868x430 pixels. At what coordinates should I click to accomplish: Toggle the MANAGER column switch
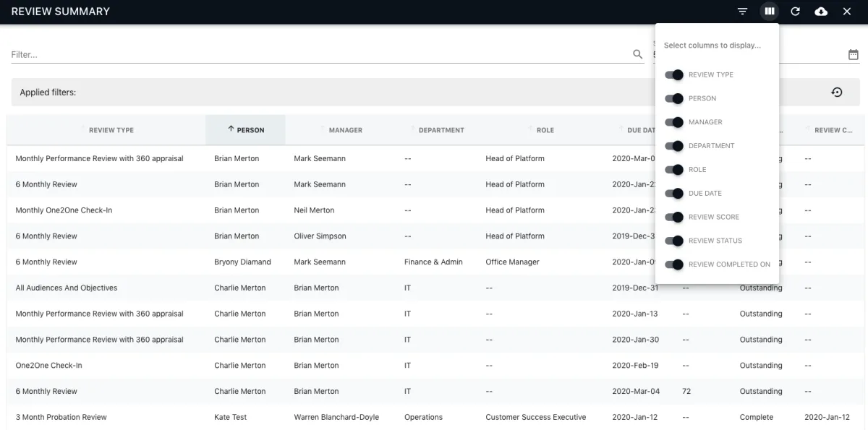674,122
